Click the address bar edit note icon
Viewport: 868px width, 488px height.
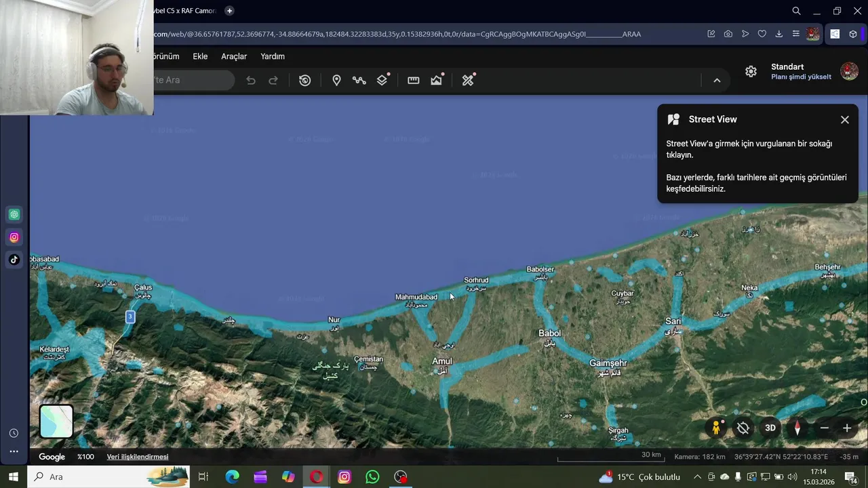tap(711, 34)
